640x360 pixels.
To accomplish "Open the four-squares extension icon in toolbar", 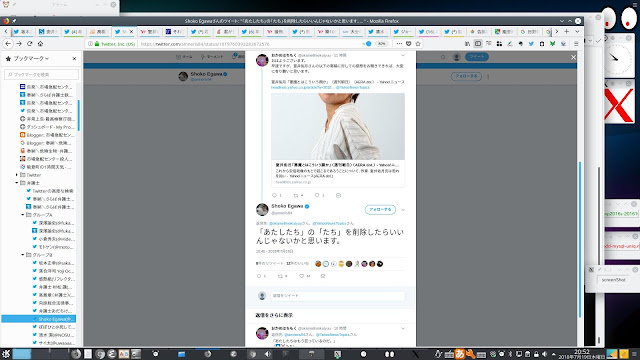I will [499, 44].
